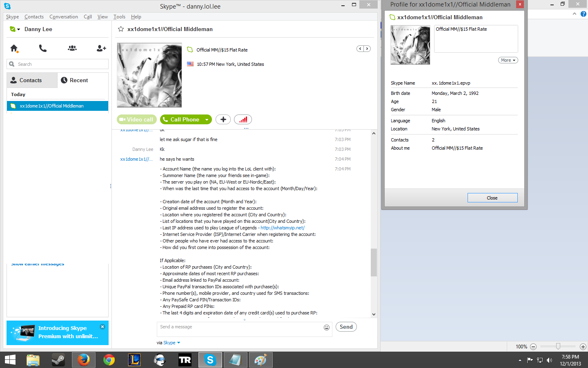Screen dimensions: 588x368
Task: Click next arrow in contact details
Action: [367, 49]
